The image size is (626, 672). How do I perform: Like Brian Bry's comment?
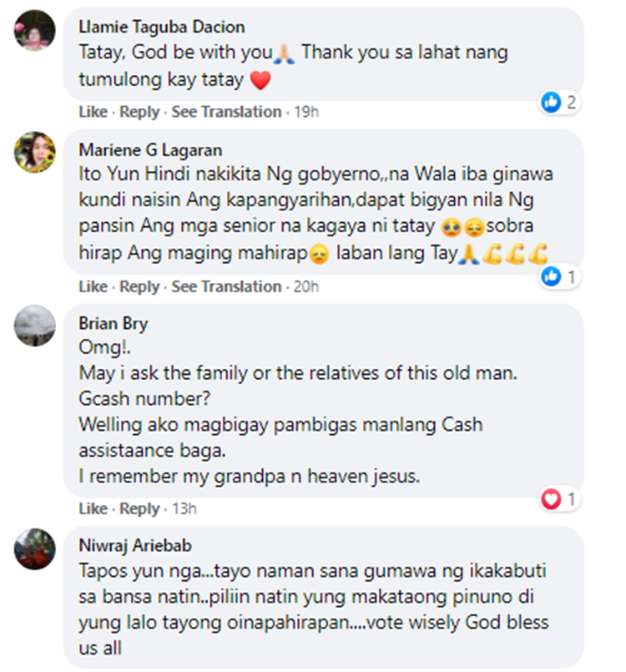93,508
